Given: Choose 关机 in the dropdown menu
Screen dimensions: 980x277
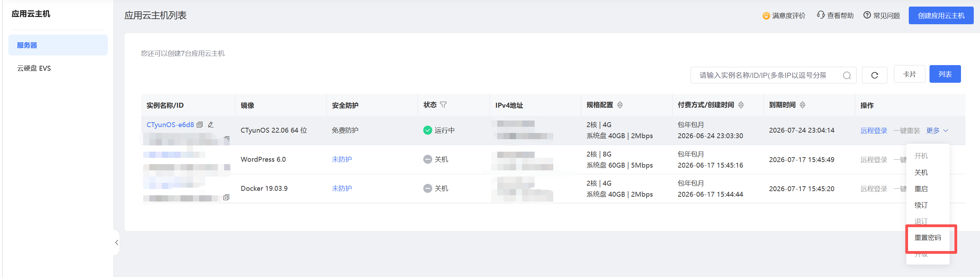Looking at the screenshot, I should point(921,172).
